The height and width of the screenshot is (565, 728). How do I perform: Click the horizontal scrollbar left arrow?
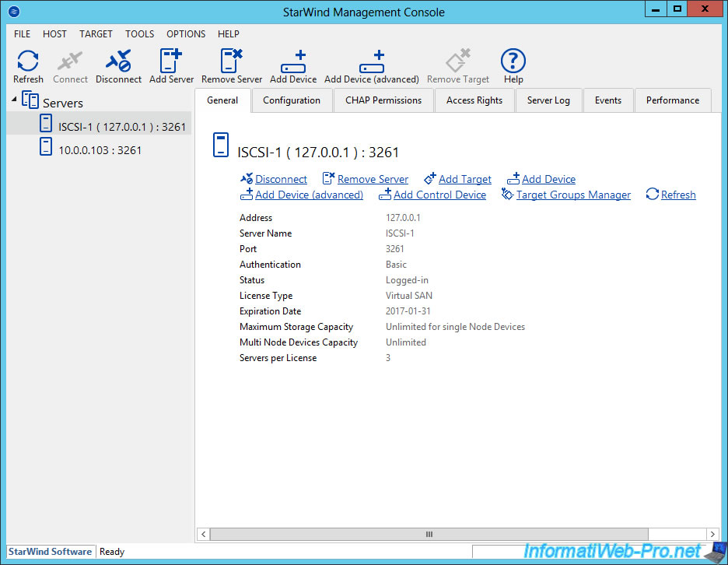click(203, 535)
